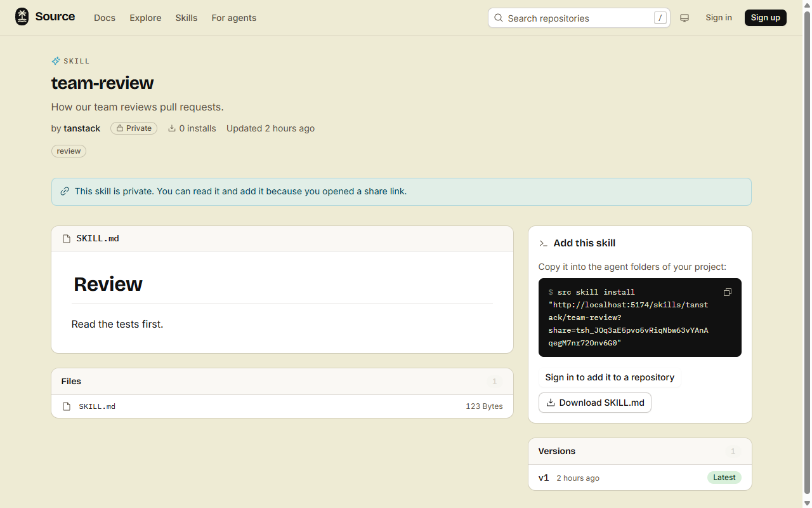This screenshot has width=812, height=508.
Task: Focus the Search repositories field
Action: pos(579,18)
